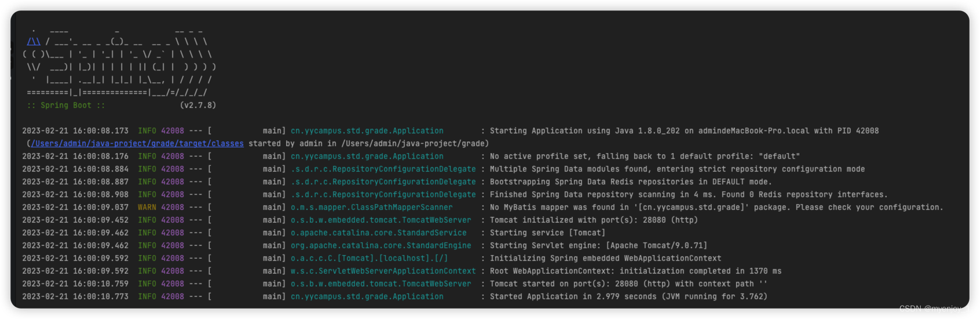This screenshot has width=980, height=319.
Task: Click TomcatWebServer logger on the 16:00:10.759 row
Action: (x=381, y=284)
